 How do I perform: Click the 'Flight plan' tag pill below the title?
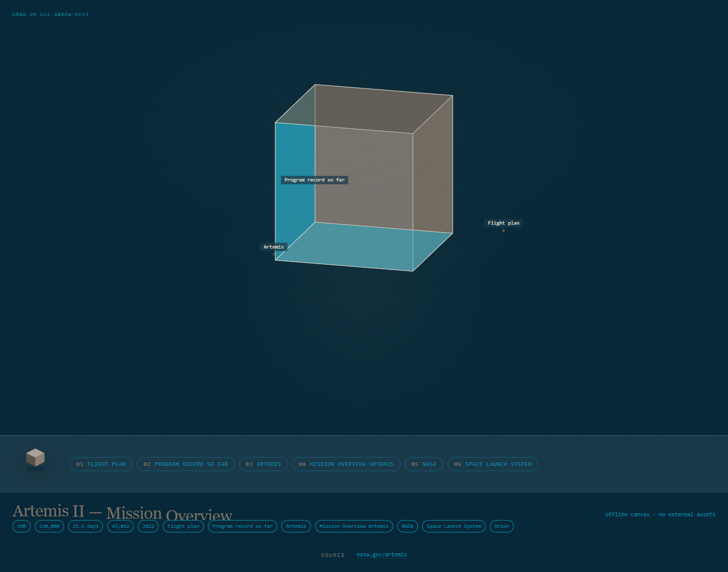pos(183,526)
